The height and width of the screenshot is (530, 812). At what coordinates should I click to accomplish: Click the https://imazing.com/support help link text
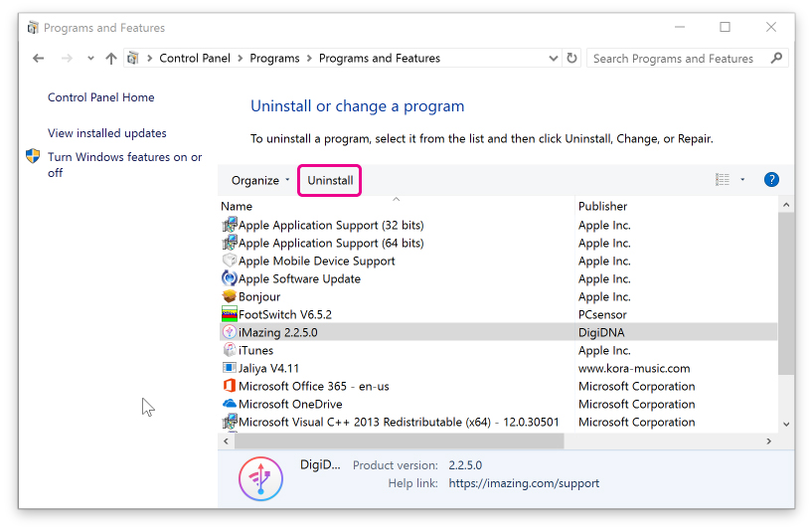[524, 483]
